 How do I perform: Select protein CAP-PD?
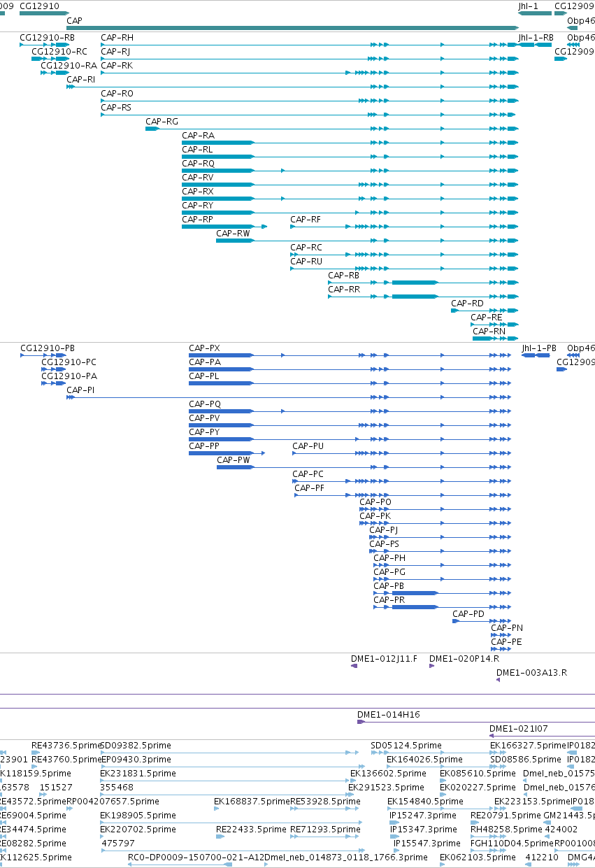click(482, 621)
